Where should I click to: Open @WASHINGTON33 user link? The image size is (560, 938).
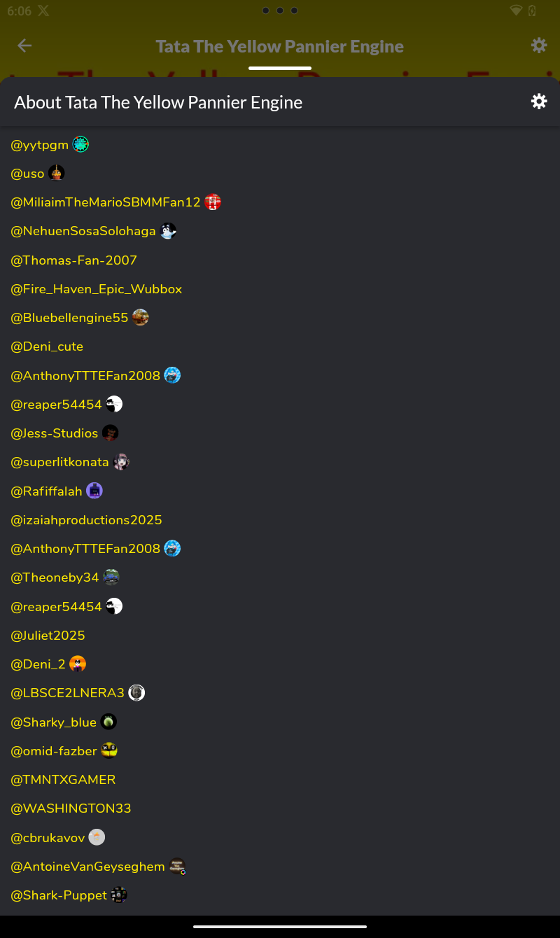(x=71, y=808)
